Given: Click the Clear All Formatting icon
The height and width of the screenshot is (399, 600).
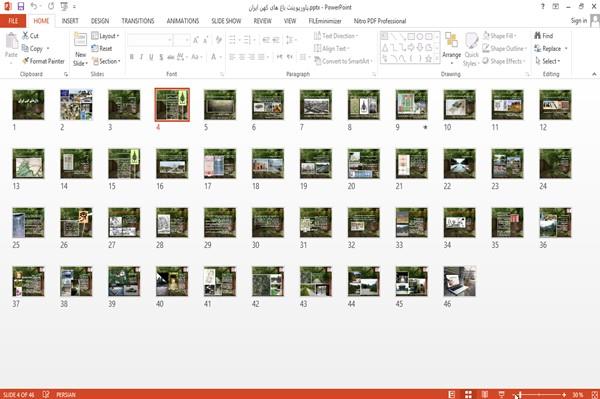Looking at the screenshot, I should (218, 40).
